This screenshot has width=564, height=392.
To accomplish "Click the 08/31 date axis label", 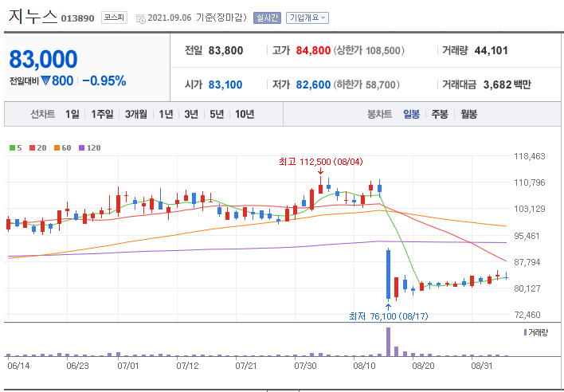I will click(482, 366).
